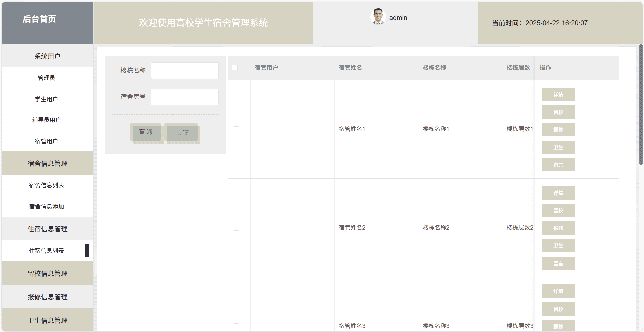
Task: Focus the 楼栋名称 search field
Action: (x=185, y=71)
